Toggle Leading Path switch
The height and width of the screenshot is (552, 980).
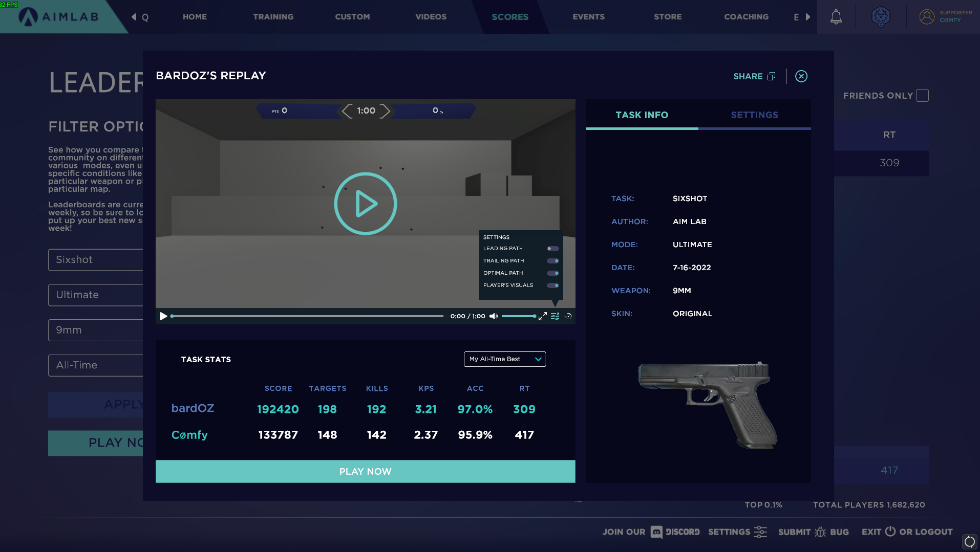pyautogui.click(x=552, y=249)
